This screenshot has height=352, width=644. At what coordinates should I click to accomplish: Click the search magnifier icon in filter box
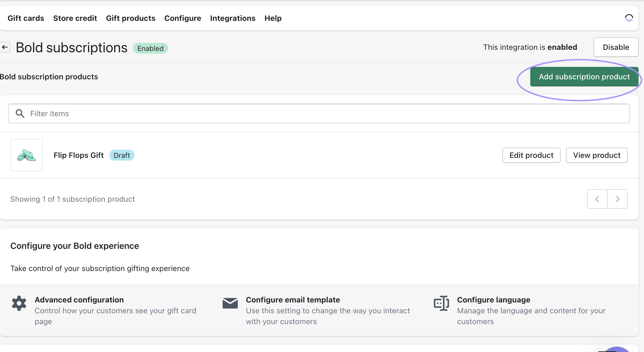[x=20, y=113]
